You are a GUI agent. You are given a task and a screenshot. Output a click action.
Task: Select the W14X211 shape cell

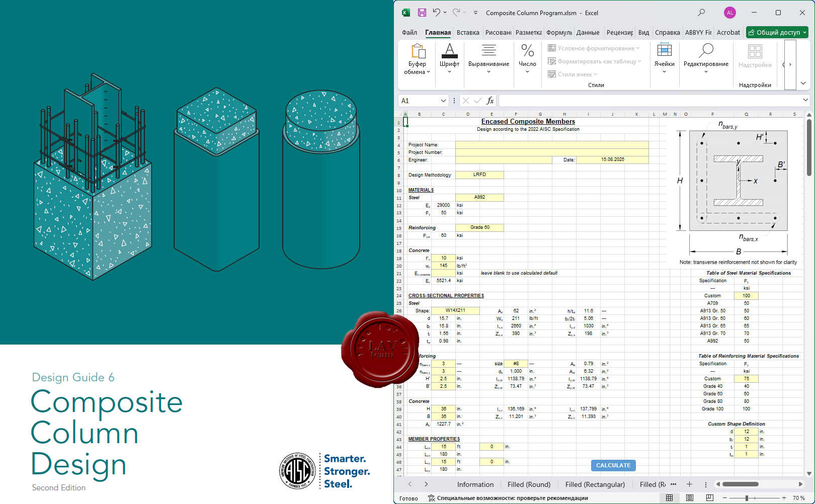coord(455,311)
